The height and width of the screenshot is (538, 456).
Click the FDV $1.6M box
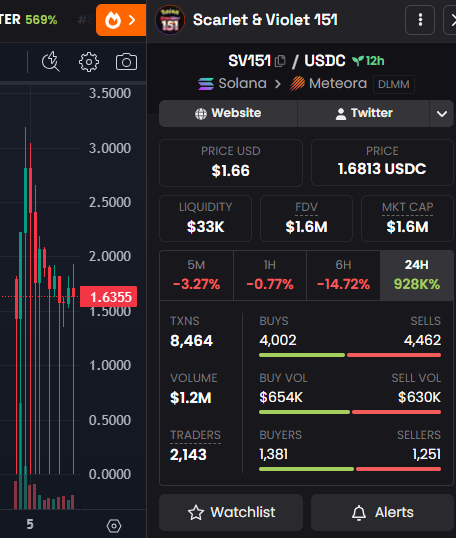[306, 218]
